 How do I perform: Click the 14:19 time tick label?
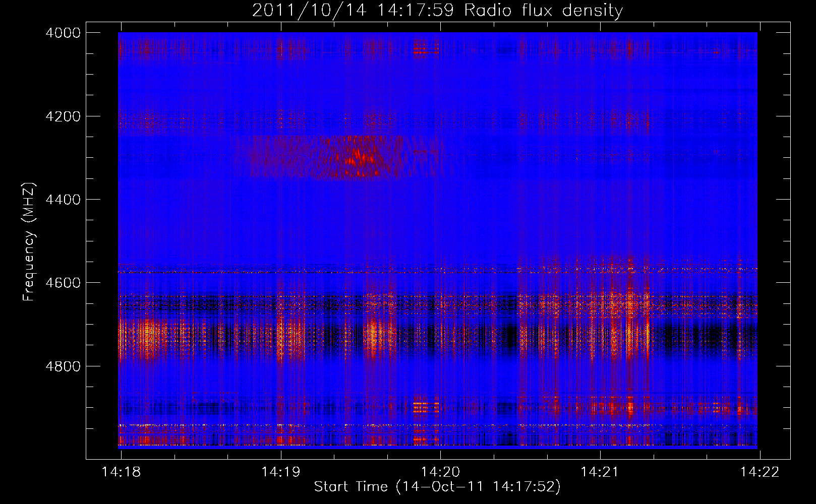(x=281, y=472)
